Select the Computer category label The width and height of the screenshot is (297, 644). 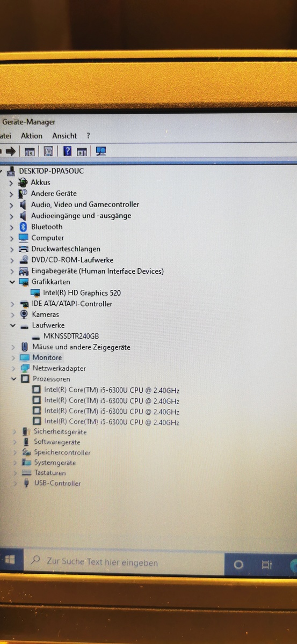click(48, 238)
